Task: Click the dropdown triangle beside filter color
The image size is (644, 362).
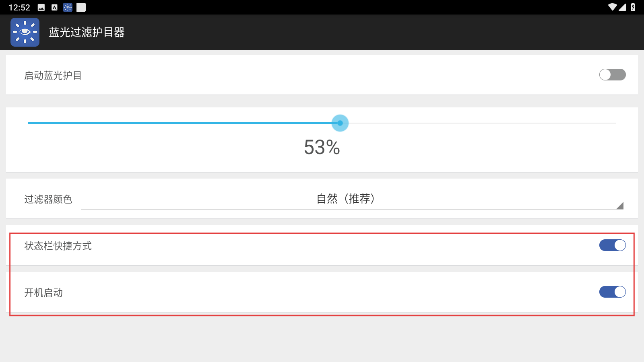Action: tap(620, 206)
